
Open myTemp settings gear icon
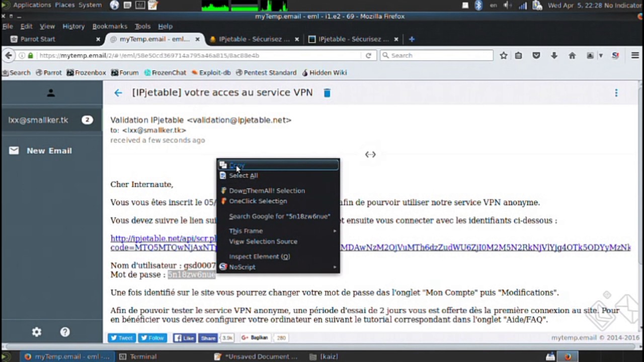coord(37,332)
